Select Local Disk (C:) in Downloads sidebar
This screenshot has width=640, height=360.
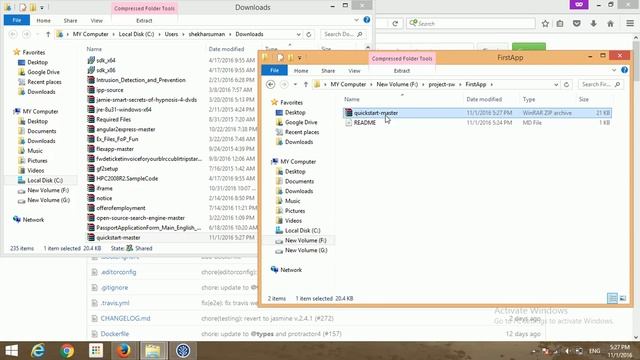tap(45, 180)
